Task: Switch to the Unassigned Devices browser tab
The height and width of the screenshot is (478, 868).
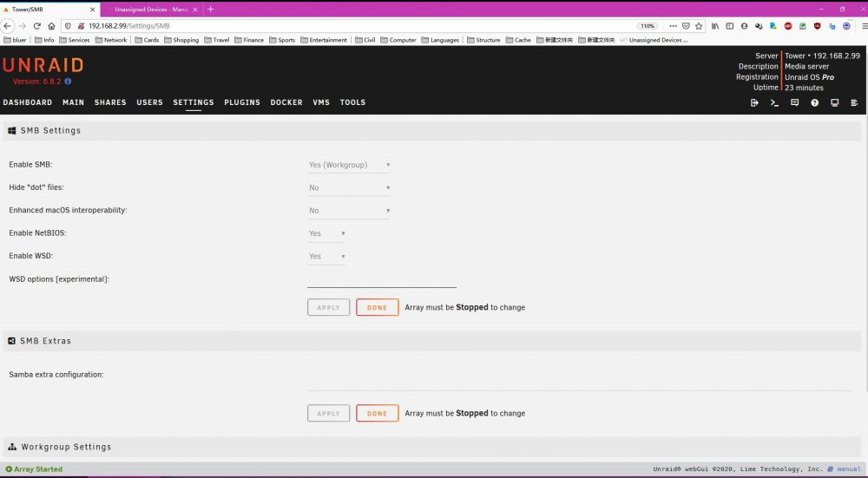Action: click(x=151, y=10)
